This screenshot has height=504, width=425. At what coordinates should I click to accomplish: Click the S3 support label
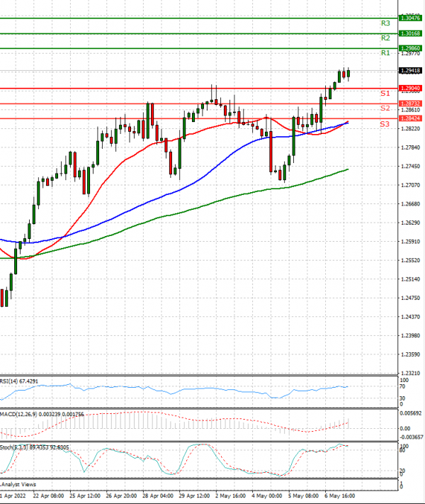point(385,124)
